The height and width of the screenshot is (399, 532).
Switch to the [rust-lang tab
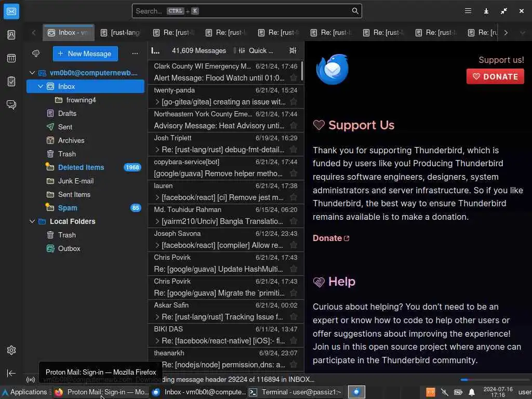[121, 33]
